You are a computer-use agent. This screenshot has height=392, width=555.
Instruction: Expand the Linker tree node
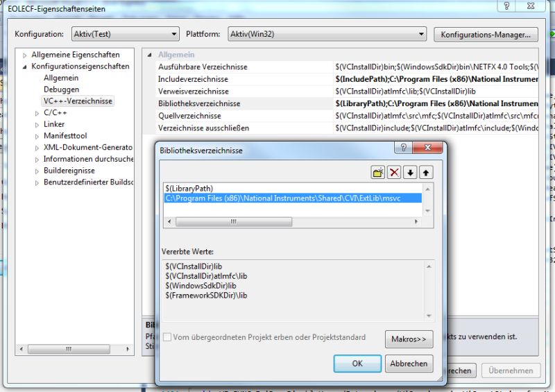(37, 125)
